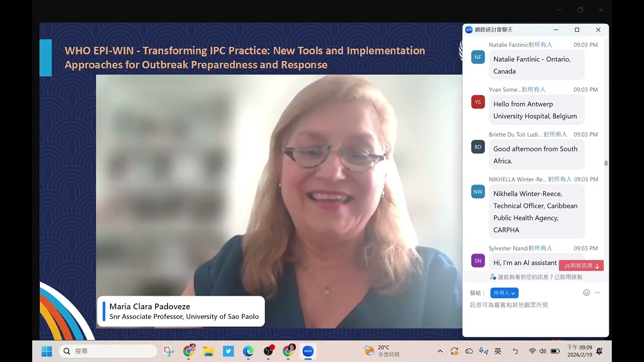Open the taskbar search box
644x362 pixels.
click(x=108, y=351)
